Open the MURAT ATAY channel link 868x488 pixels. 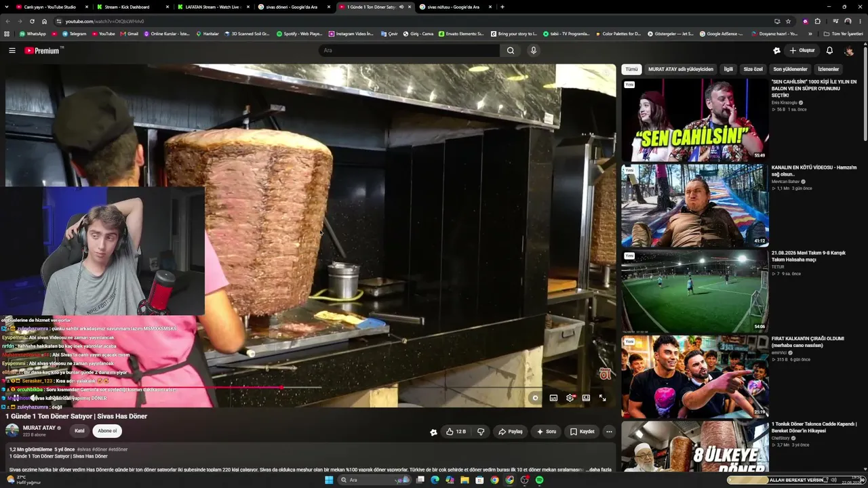[x=39, y=428]
